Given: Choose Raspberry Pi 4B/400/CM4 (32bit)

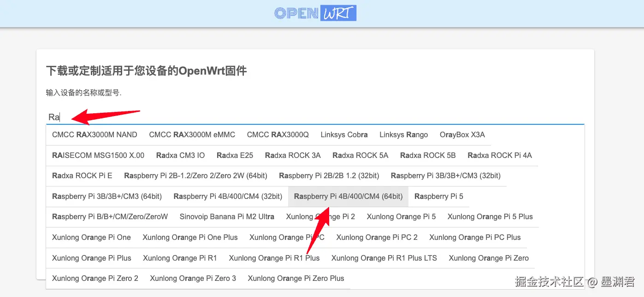Looking at the screenshot, I should (x=228, y=196).
